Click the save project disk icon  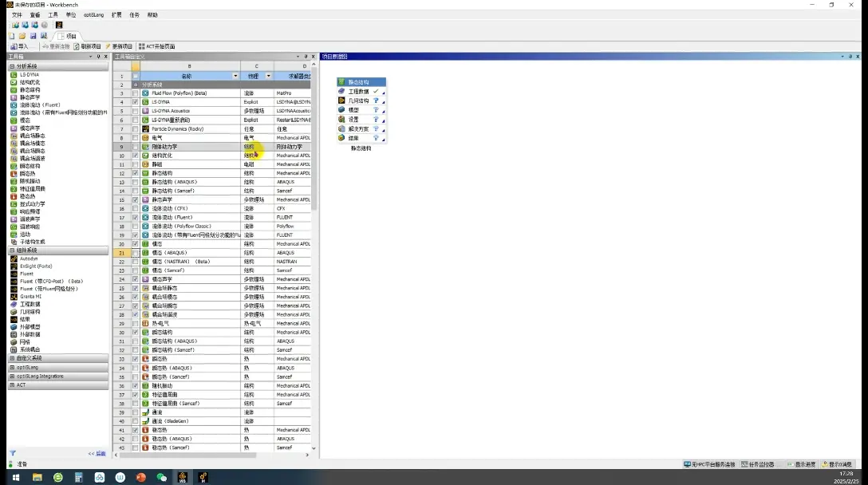coord(34,36)
